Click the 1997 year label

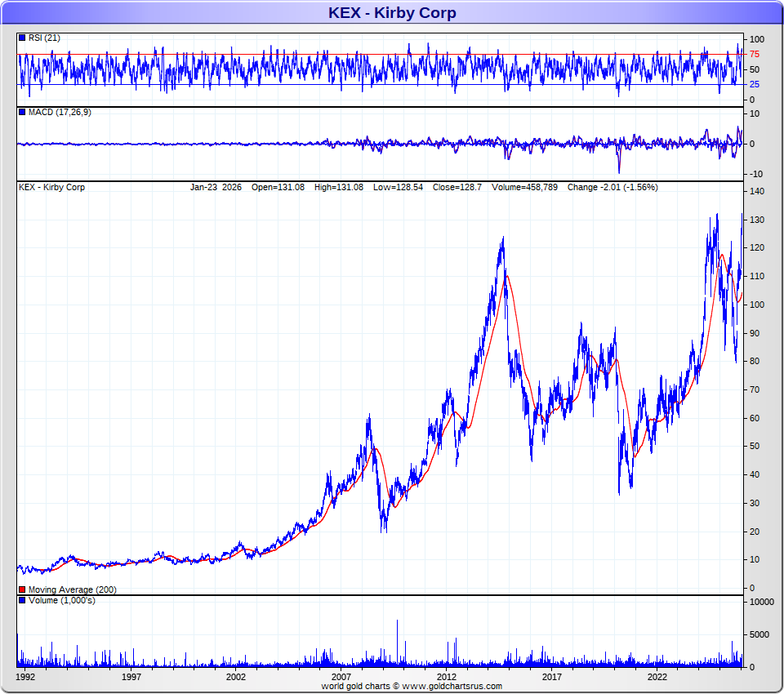(131, 677)
